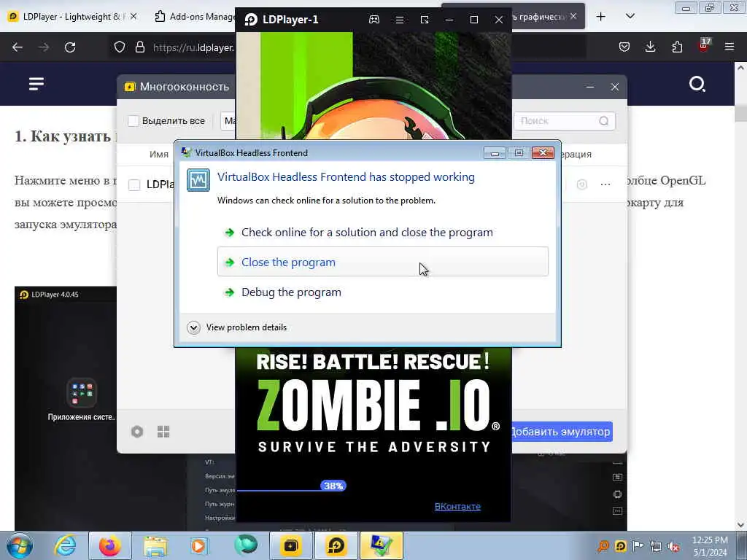The height and width of the screenshot is (560, 747).
Task: Click the LDPlayer-1 fullscreen resize icon
Action: click(x=425, y=20)
